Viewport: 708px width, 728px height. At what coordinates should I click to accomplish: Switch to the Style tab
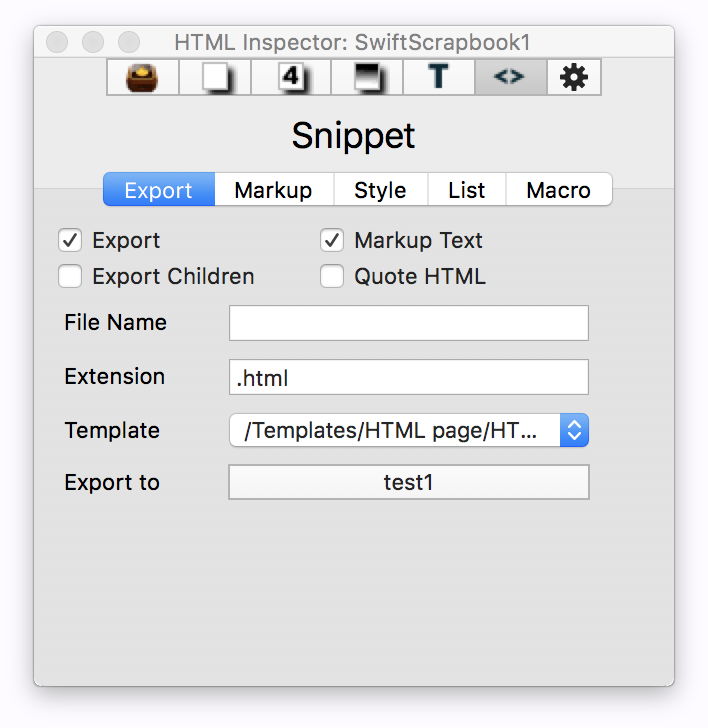click(x=380, y=190)
